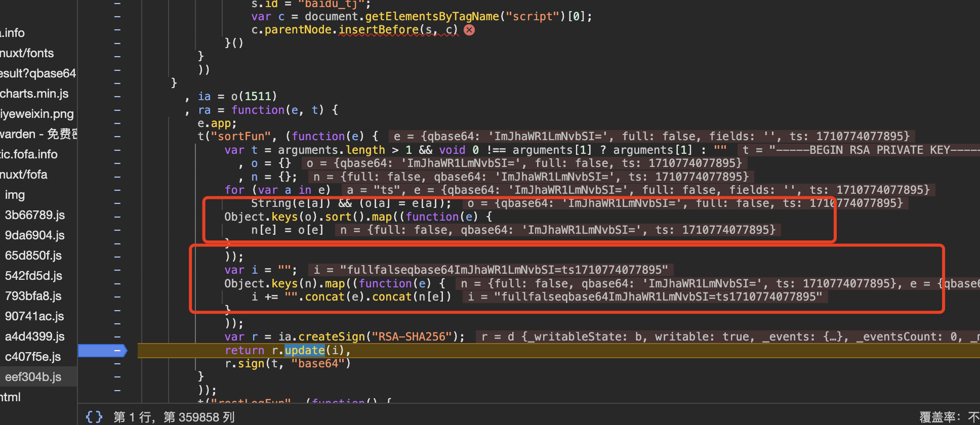Click the line and column position indicator
This screenshot has height=425, width=980.
click(x=174, y=417)
